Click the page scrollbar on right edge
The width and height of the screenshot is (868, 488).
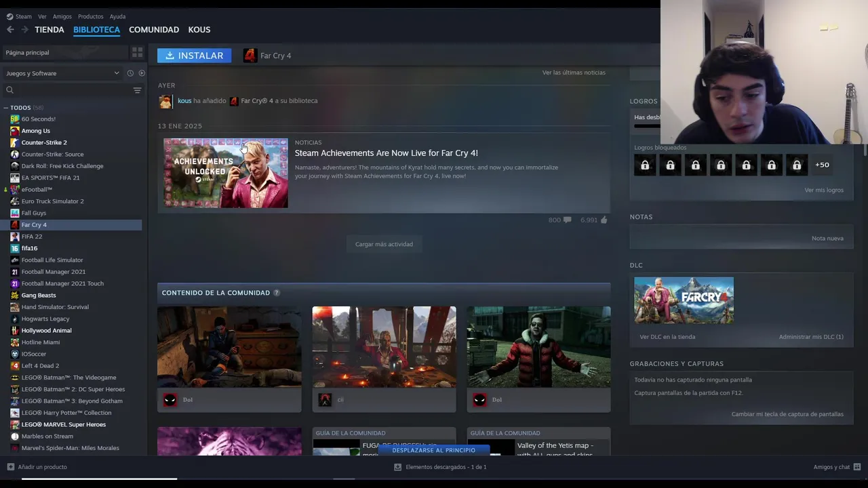pyautogui.click(x=865, y=150)
